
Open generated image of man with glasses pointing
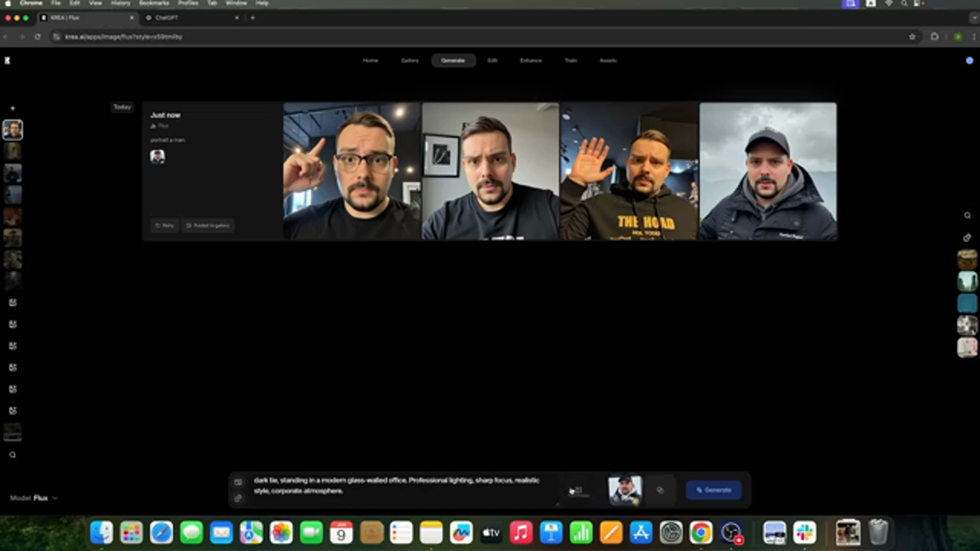tap(352, 171)
